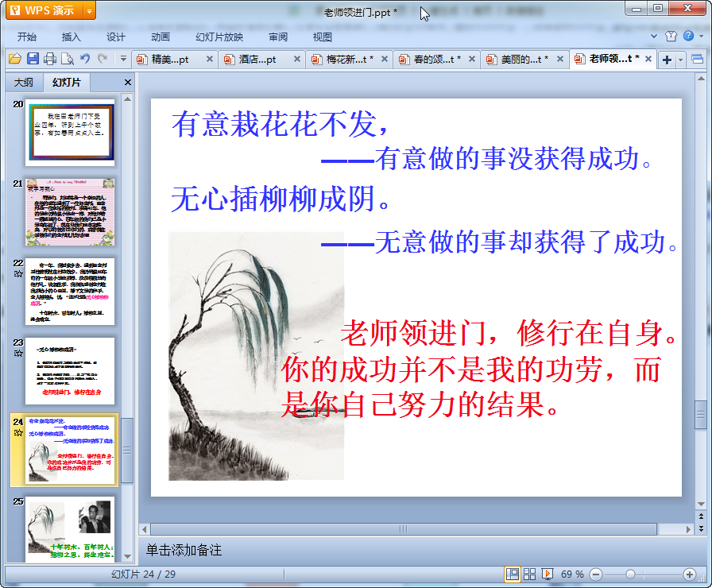
Task: Switch to the 梅花新...t document tab
Action: (x=350, y=59)
